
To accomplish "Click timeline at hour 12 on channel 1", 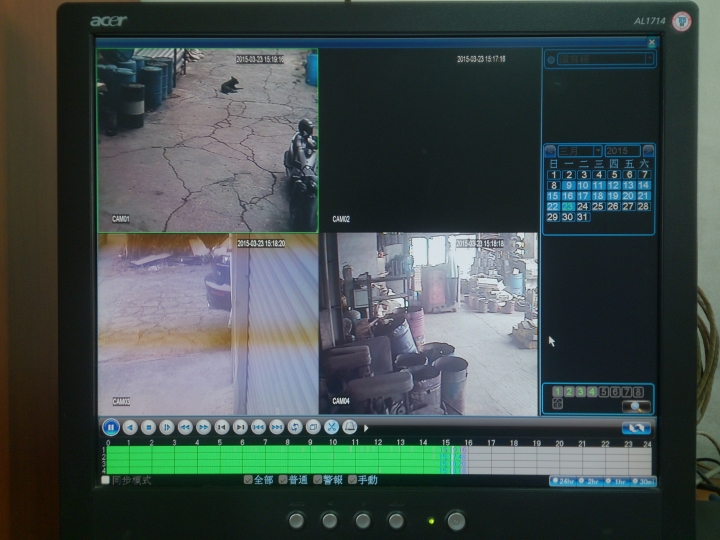I will pyautogui.click(x=378, y=450).
